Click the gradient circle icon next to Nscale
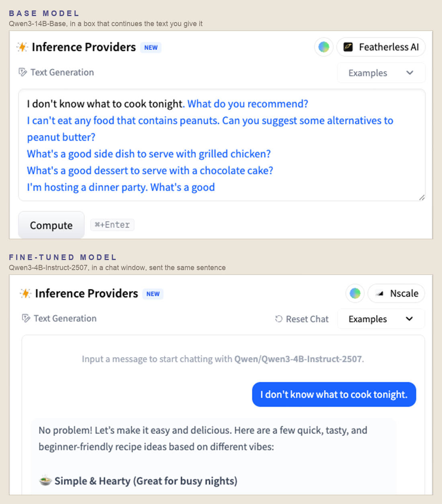442x504 pixels. (x=355, y=293)
